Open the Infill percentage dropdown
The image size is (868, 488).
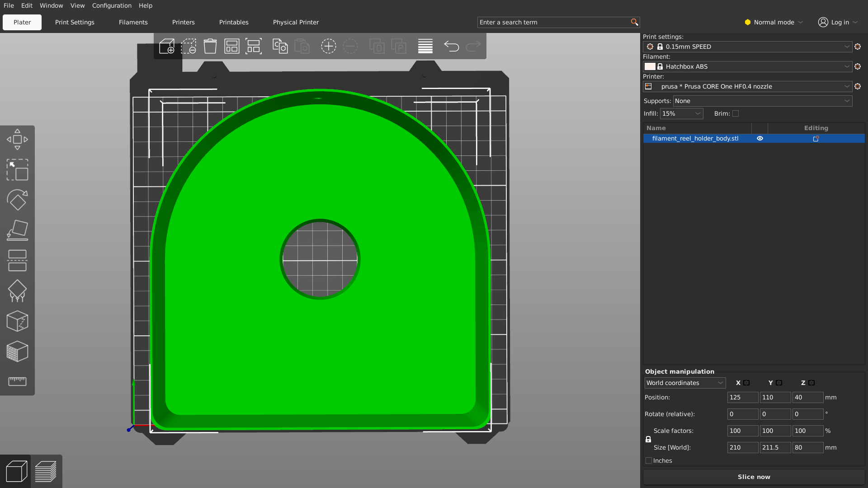pyautogui.click(x=681, y=113)
